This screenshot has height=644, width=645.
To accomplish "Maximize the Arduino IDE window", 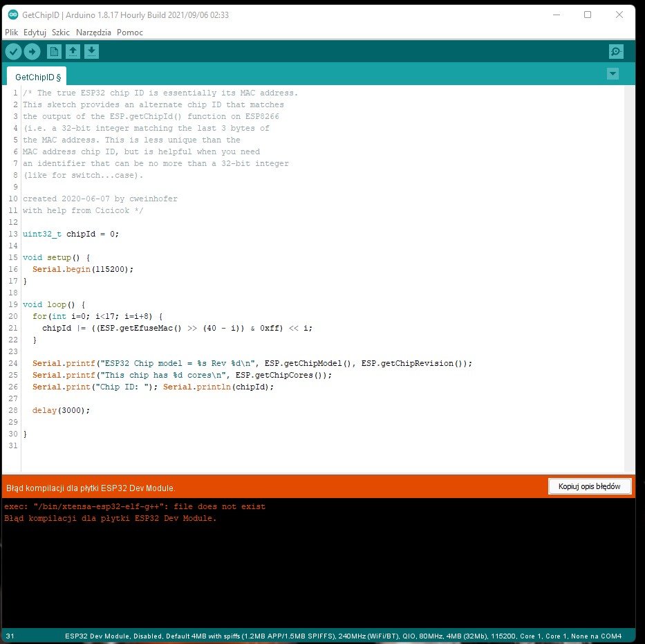I will 588,15.
